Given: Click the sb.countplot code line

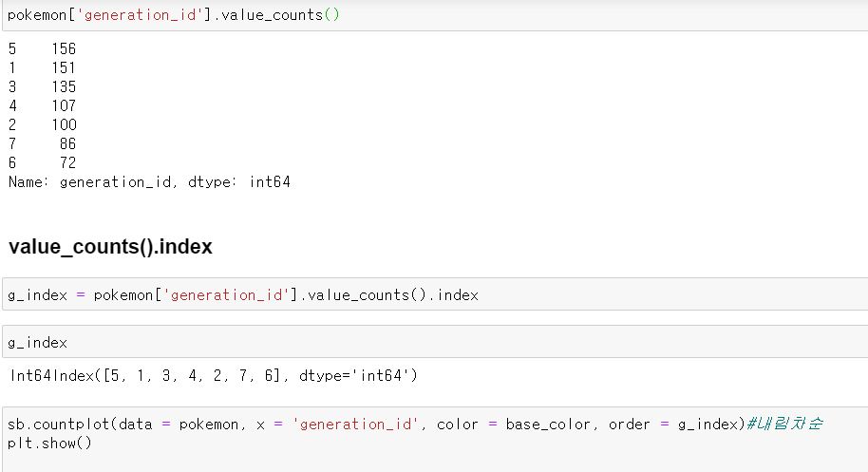Looking at the screenshot, I should coord(415,424).
